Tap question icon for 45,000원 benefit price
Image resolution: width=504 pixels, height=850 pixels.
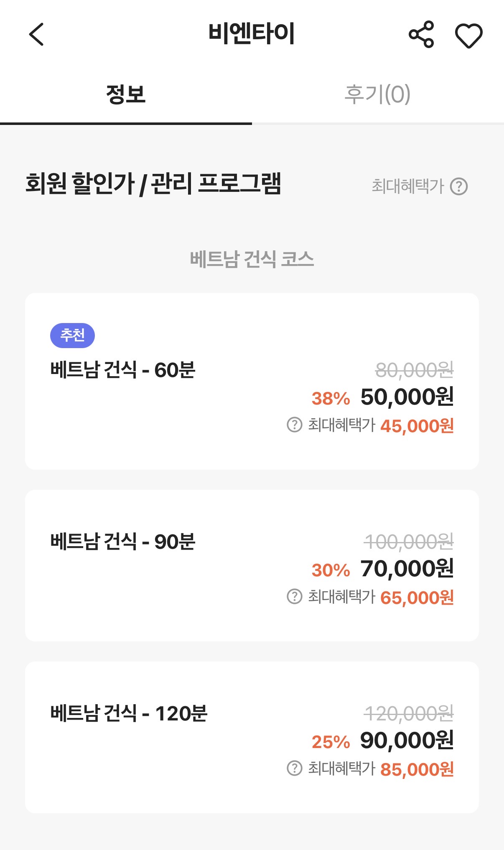click(x=294, y=425)
